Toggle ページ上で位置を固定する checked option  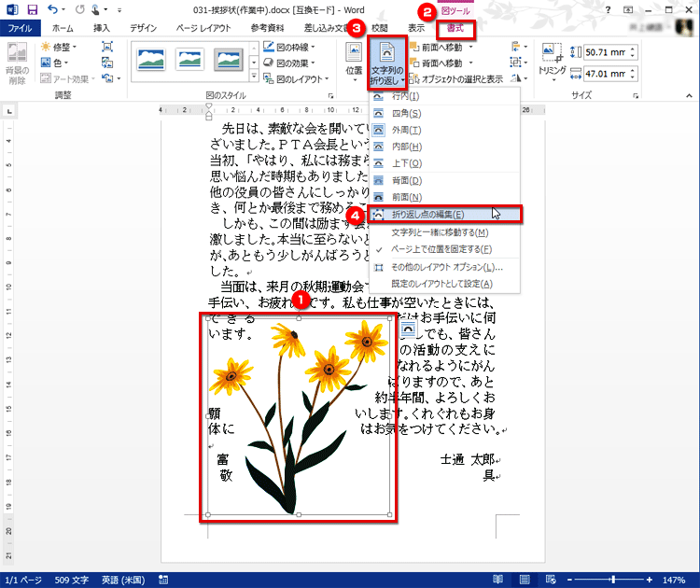pos(444,249)
